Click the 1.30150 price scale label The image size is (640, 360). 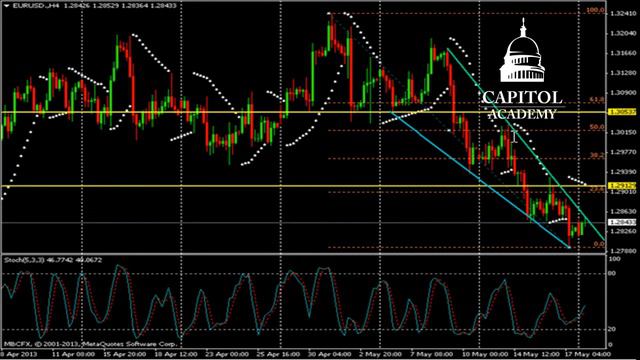[623, 132]
